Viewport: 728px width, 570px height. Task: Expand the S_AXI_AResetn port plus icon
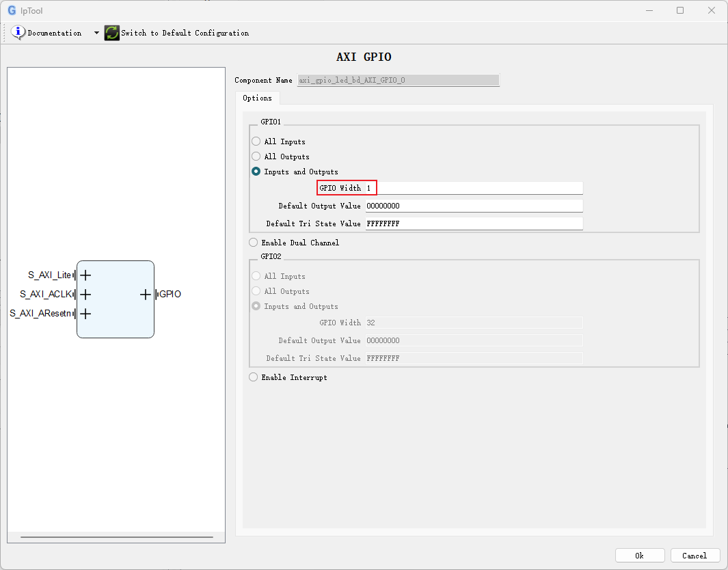(x=85, y=314)
